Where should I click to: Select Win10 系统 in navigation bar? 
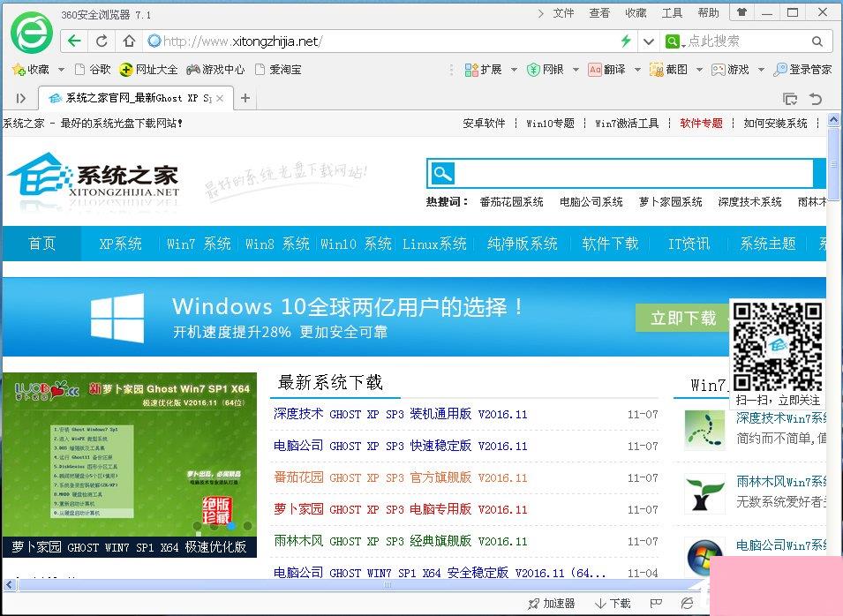tap(356, 244)
